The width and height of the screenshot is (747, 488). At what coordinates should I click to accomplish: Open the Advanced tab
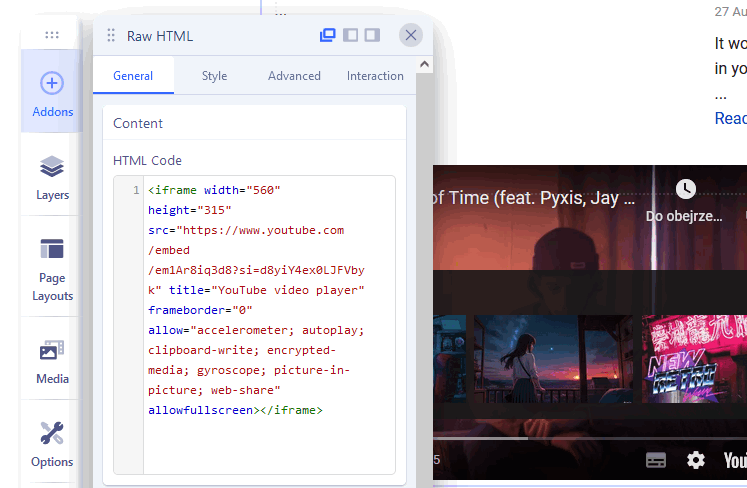click(x=294, y=76)
